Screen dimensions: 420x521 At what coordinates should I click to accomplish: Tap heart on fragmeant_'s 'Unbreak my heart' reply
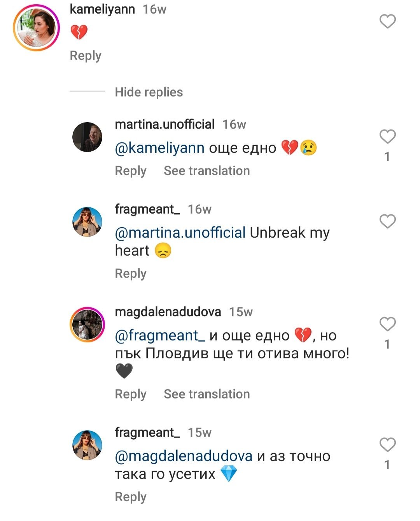(x=387, y=221)
